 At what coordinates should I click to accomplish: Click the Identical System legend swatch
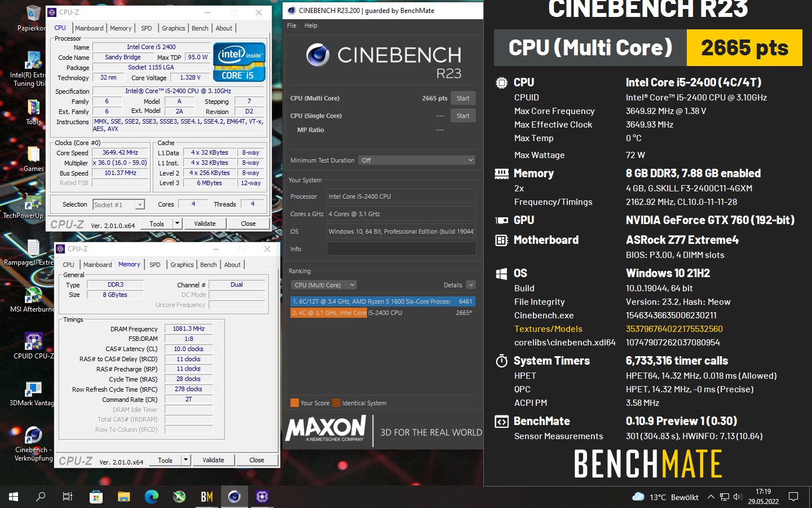[x=337, y=403]
